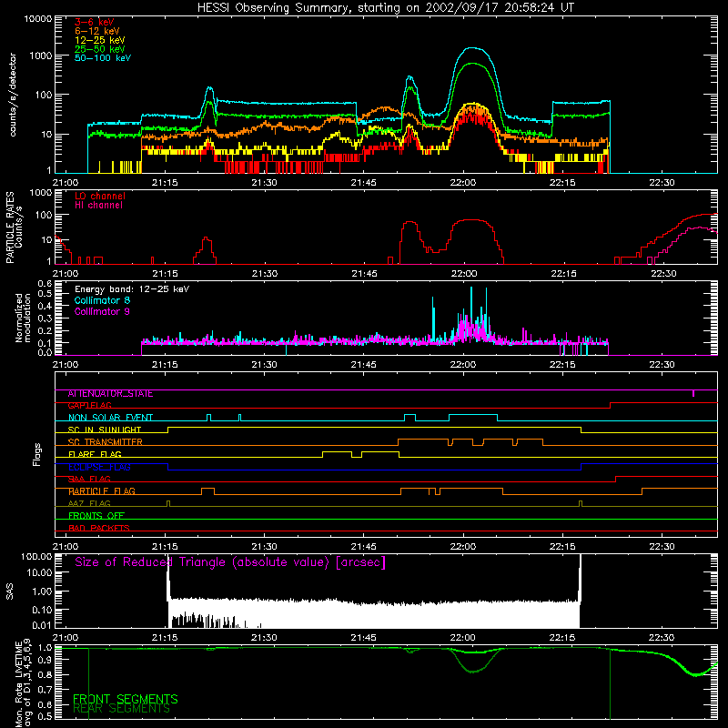
Task: Select the "PARTICLE_FLAG" flag label
Action: tap(102, 491)
